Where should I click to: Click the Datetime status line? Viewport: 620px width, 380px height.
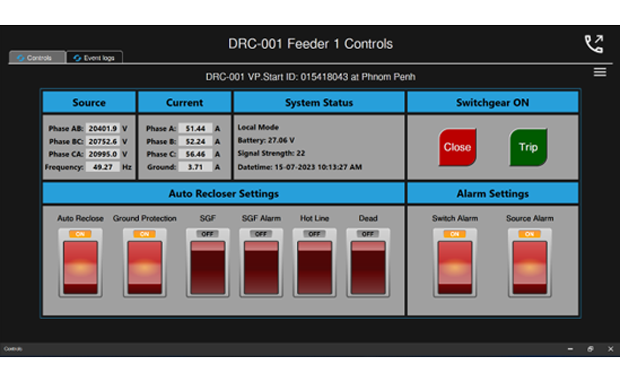pyautogui.click(x=300, y=167)
